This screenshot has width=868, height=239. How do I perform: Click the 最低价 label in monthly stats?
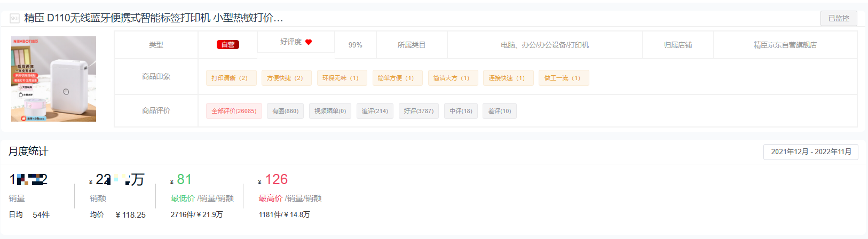click(x=183, y=198)
